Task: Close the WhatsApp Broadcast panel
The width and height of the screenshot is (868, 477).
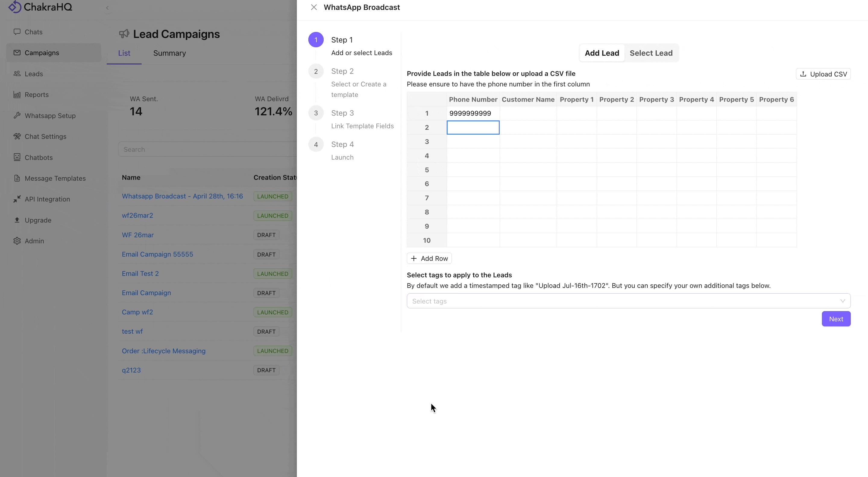Action: tap(314, 7)
